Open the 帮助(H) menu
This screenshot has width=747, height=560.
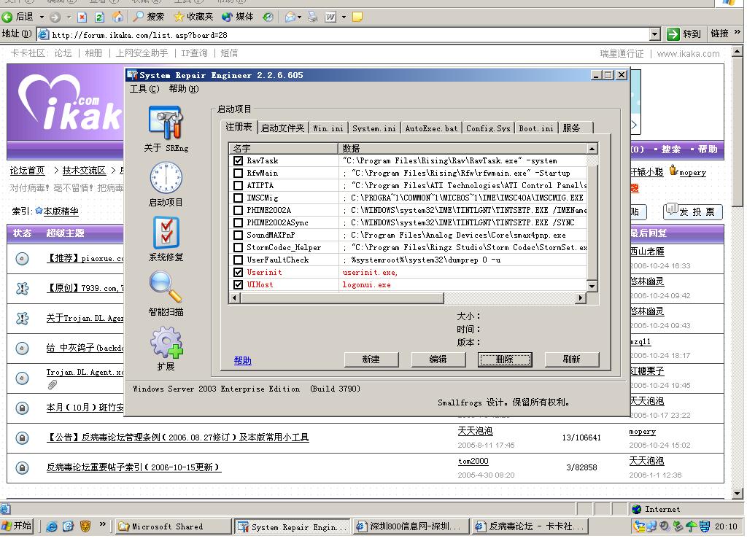tap(183, 88)
